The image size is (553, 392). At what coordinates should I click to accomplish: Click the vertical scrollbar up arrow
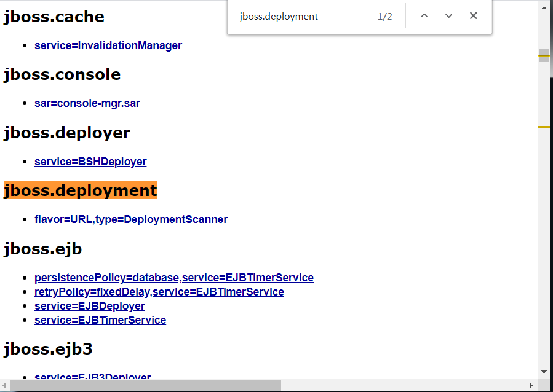pos(544,7)
